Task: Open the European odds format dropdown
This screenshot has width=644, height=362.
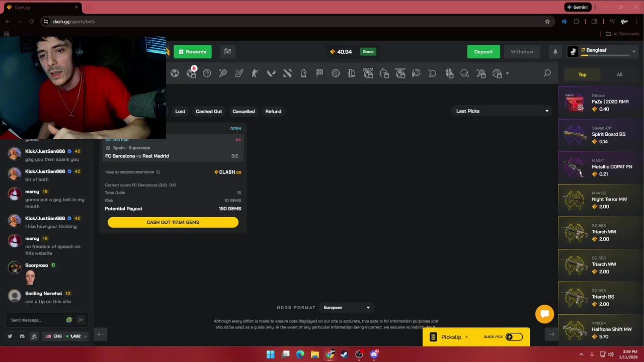Action: 346,308
